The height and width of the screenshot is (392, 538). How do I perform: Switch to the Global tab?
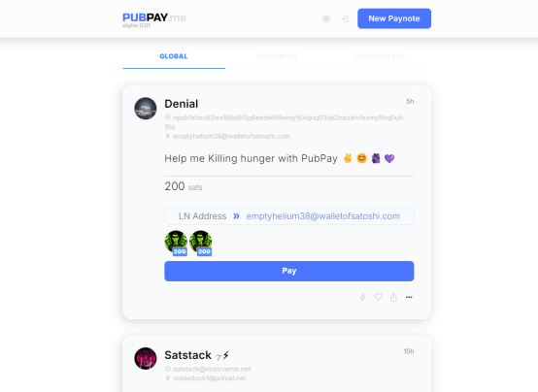click(x=174, y=56)
